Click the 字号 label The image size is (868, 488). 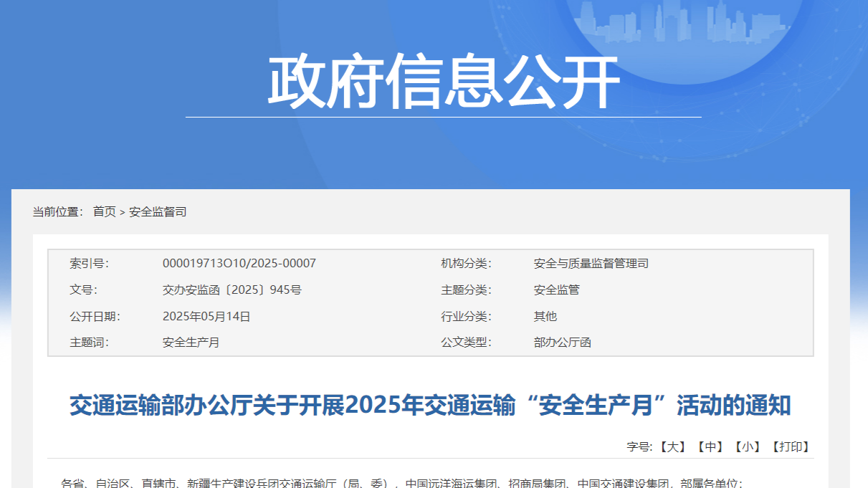640,446
